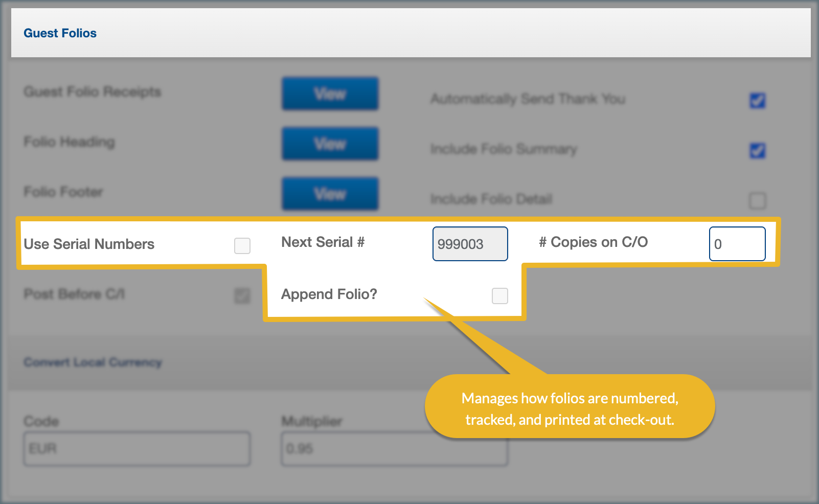Click the # Copies on C/O label
Image resolution: width=819 pixels, height=504 pixels.
tap(593, 242)
